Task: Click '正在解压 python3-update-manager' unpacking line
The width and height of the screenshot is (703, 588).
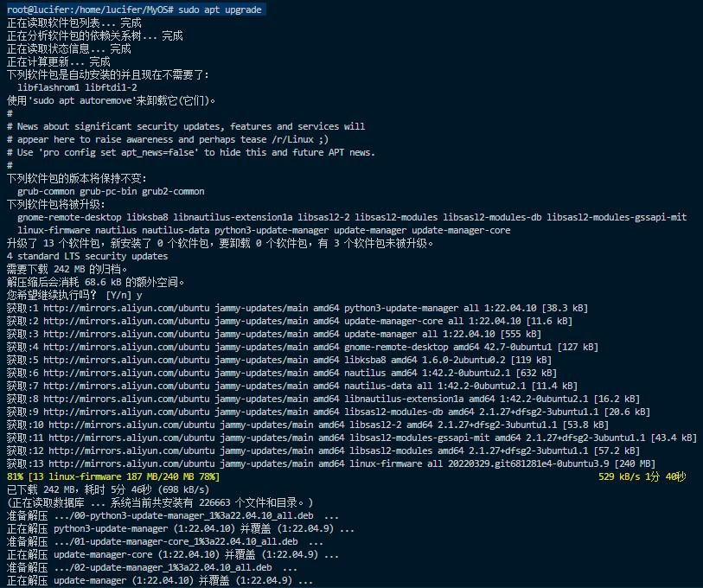Action: (x=181, y=529)
